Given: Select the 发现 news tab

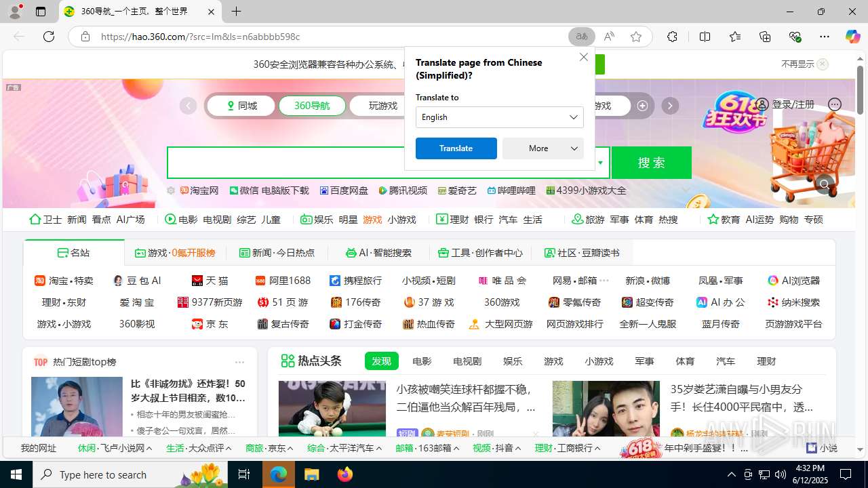Looking at the screenshot, I should click(381, 361).
